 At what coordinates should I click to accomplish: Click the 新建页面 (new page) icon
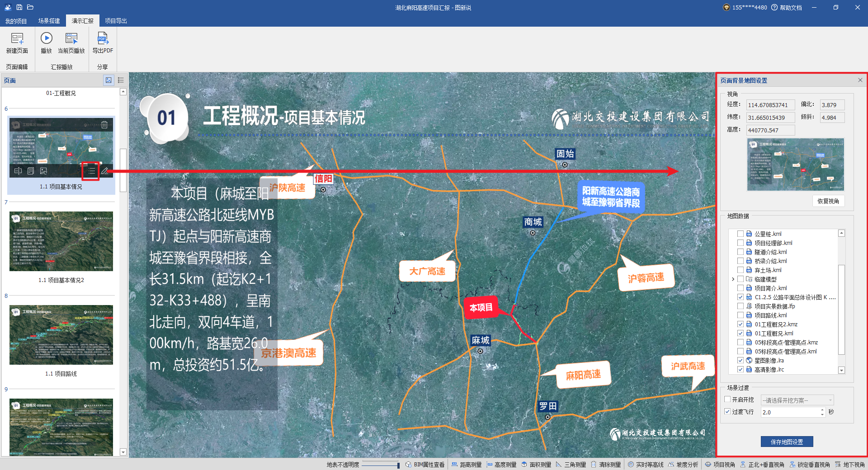click(x=17, y=39)
